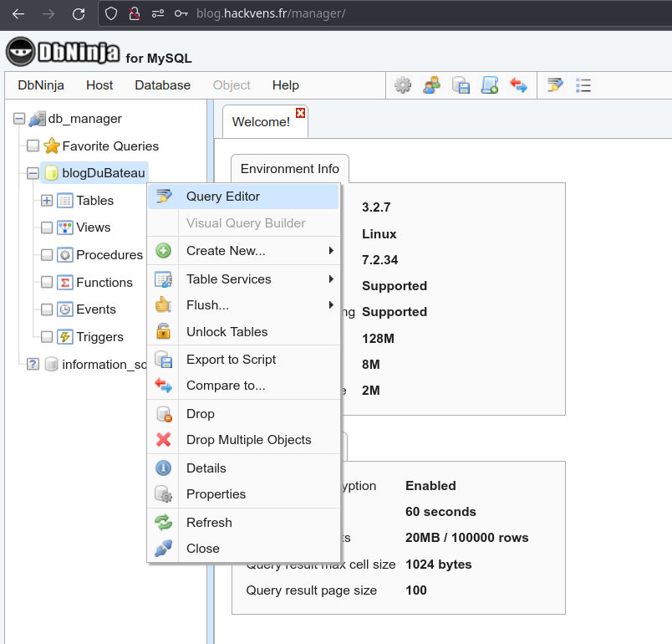Click the query editor pencil toolbar icon
Screen dimensions: 672x644
click(x=555, y=84)
